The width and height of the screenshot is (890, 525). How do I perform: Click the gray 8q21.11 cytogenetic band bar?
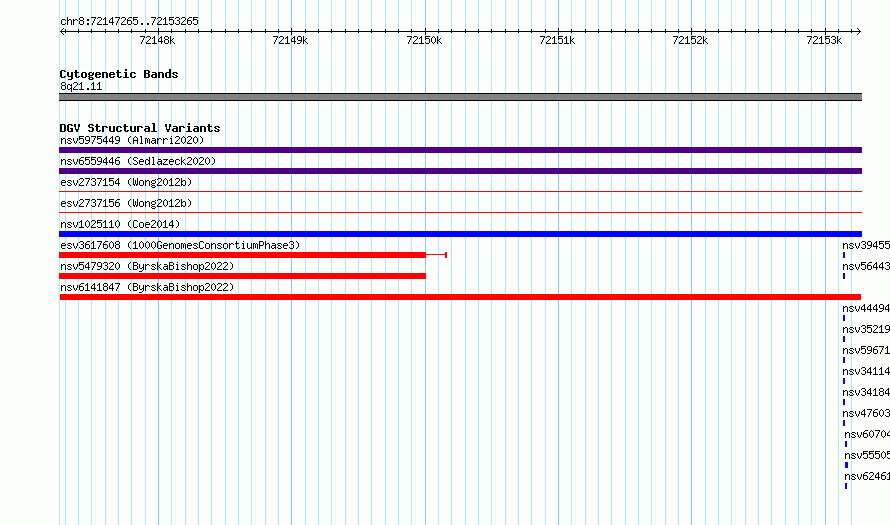point(460,97)
